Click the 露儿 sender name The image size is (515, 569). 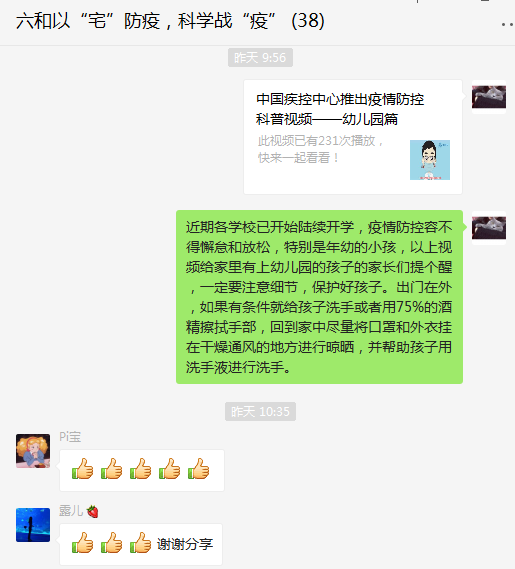71,511
